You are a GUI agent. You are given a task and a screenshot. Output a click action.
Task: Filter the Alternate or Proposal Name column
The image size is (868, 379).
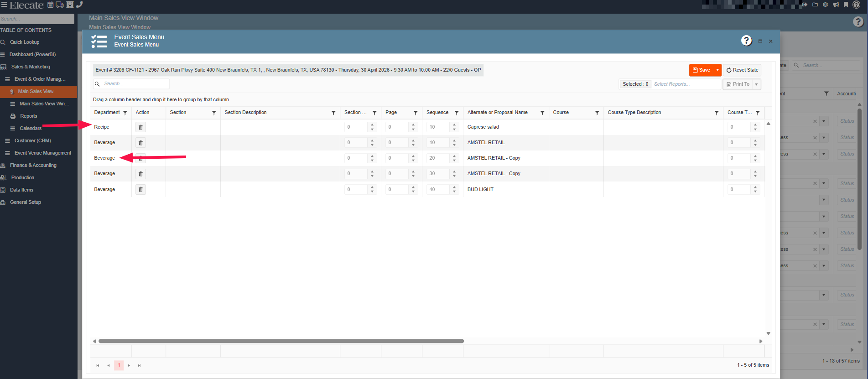click(x=542, y=113)
